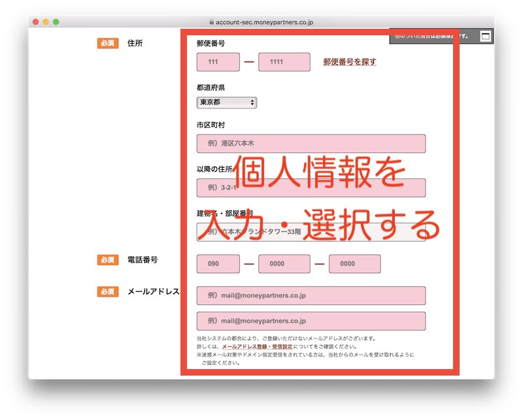
Task: Click the URL account-sec.moneypartners.co.jp
Action: pos(265,22)
